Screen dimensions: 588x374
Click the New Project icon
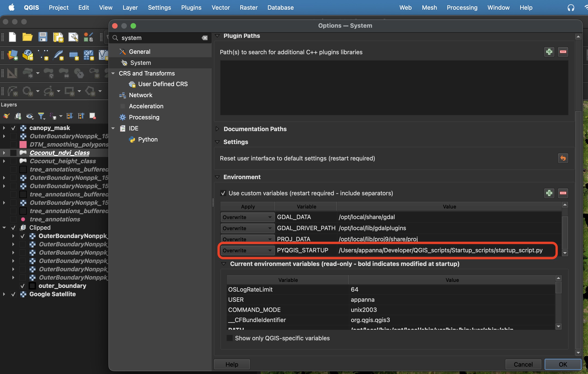(x=12, y=37)
